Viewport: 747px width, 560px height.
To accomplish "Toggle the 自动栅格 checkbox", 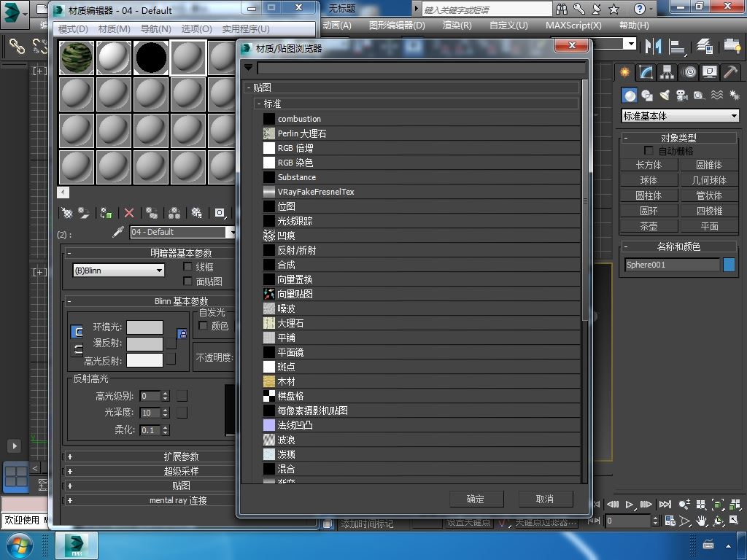I will tap(649, 150).
